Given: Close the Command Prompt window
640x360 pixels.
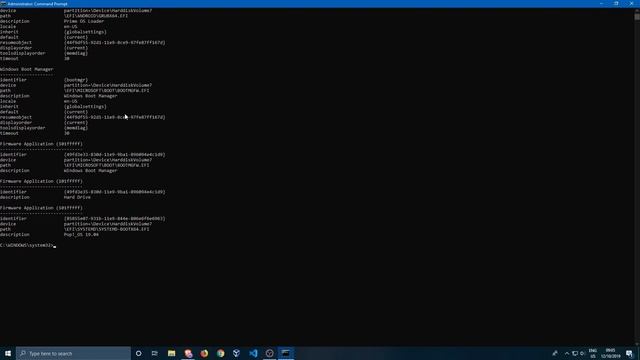Looking at the screenshot, I should coord(631,3).
